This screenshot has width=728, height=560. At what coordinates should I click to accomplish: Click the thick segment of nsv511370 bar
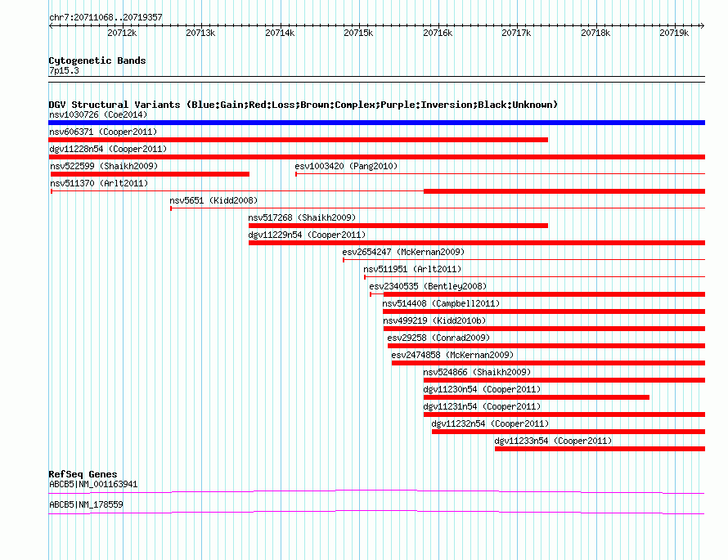point(564,191)
